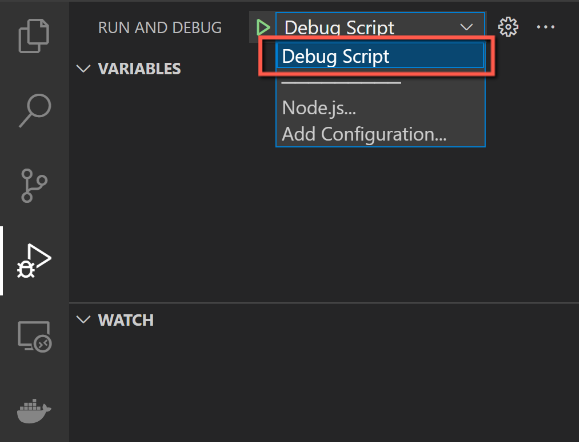Open the three-dot more actions menu
The image size is (579, 442).
click(545, 27)
